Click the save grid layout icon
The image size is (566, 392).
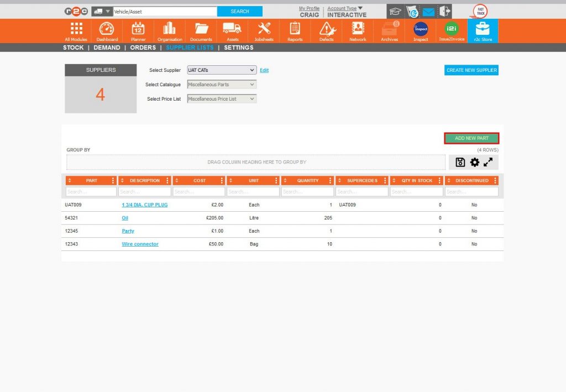point(460,162)
